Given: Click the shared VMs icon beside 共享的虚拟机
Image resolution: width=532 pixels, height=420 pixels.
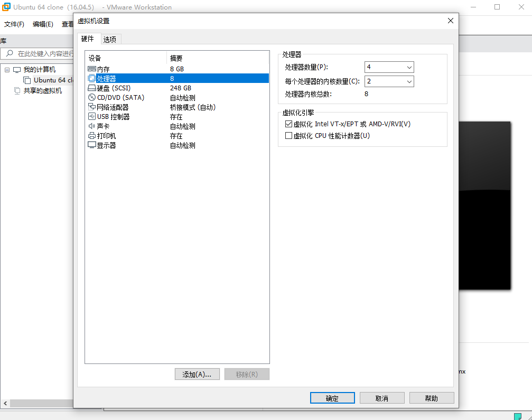Looking at the screenshot, I should 17,90.
